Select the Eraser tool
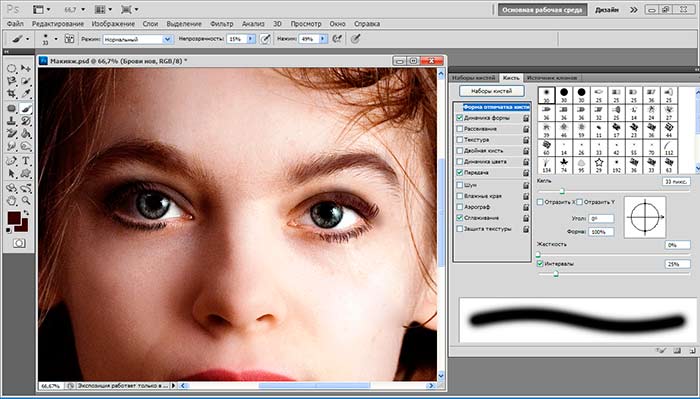The width and height of the screenshot is (700, 399). pos(12,133)
